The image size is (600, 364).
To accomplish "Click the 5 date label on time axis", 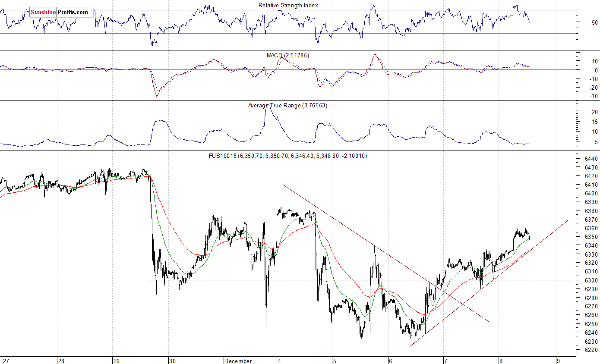I will point(335,361).
